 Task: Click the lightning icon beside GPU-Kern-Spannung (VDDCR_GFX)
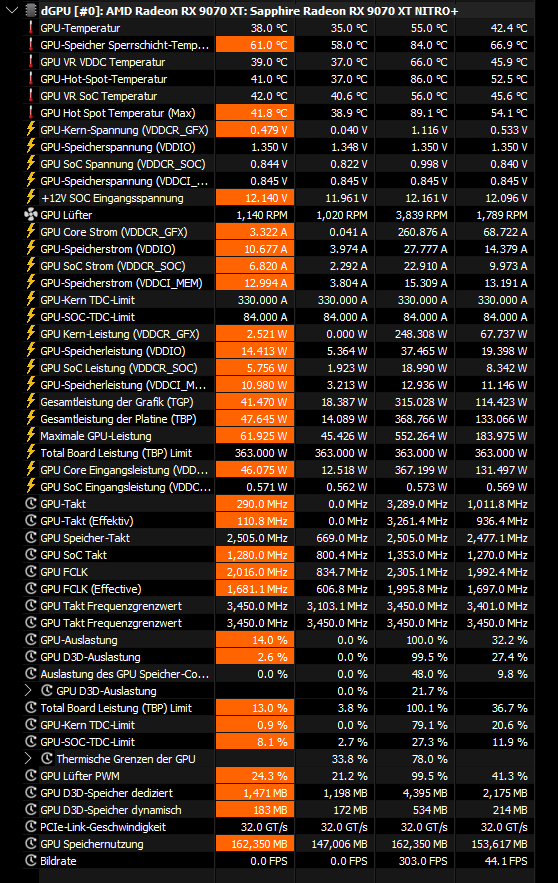31,130
